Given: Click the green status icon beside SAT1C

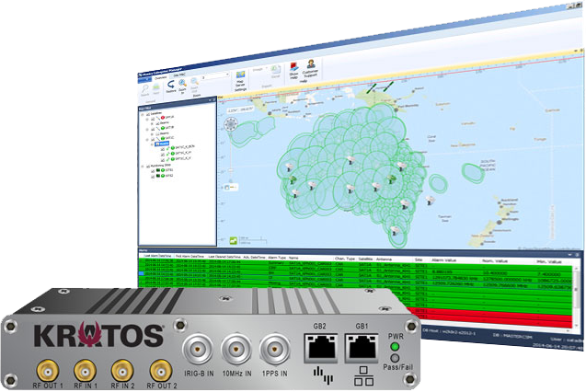Looking at the screenshot, I should (x=163, y=139).
